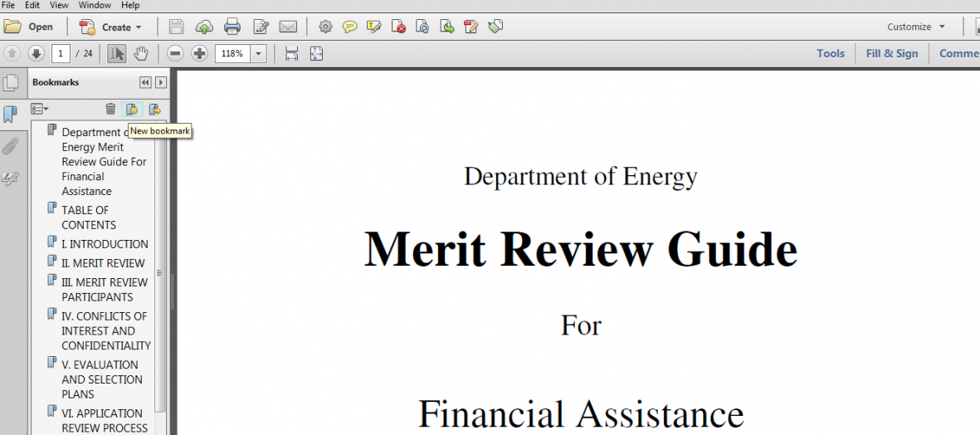Click the edit text and images icon
The image size is (980, 435).
coord(261,27)
